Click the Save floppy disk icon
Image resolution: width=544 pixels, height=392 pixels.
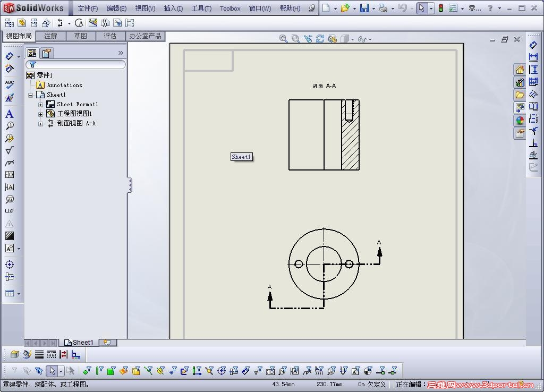[x=364, y=8]
